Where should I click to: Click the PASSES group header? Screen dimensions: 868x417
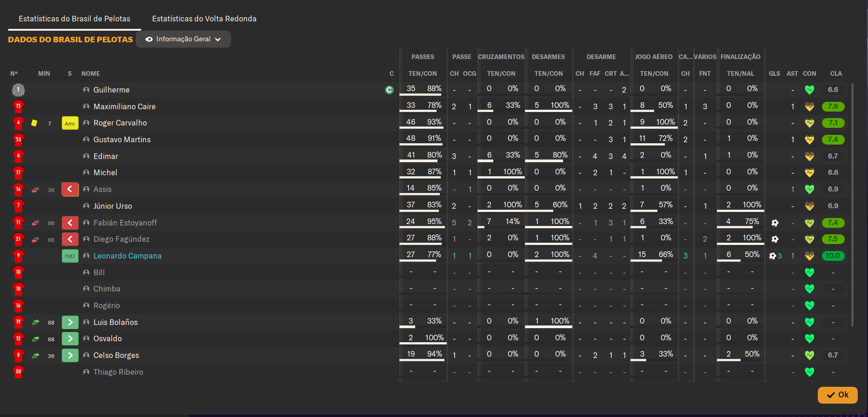pos(423,57)
